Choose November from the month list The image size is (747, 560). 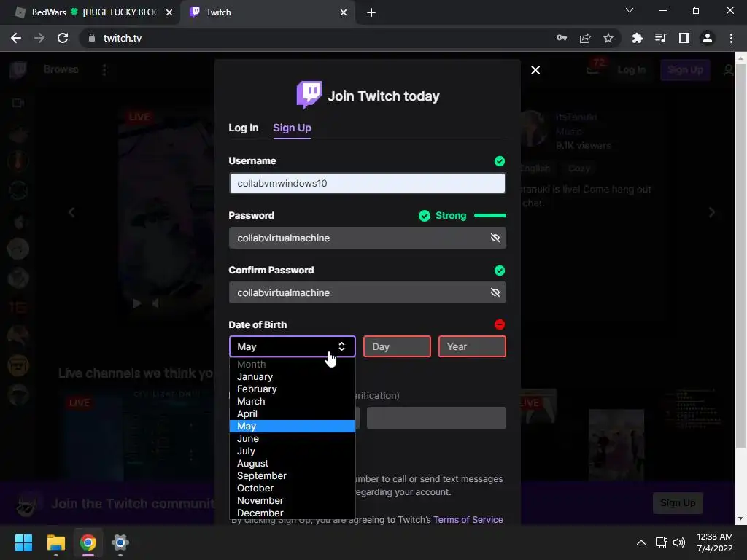point(293,500)
